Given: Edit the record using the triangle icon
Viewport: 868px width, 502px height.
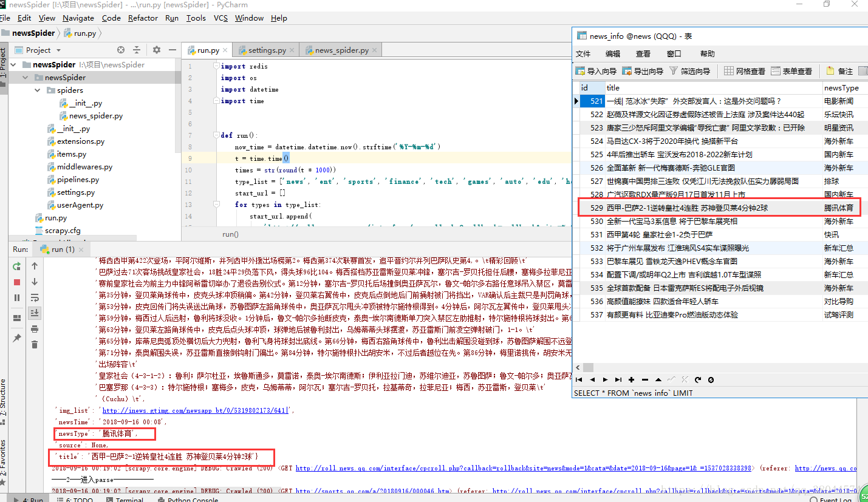Looking at the screenshot, I should coord(658,379).
